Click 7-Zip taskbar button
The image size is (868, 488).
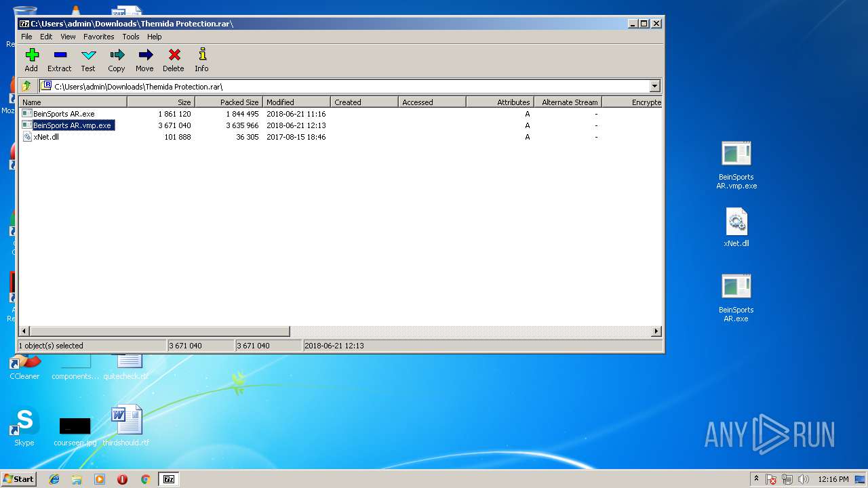pos(169,479)
